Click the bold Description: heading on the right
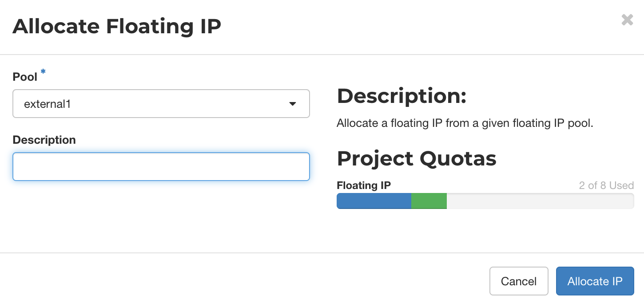Image resolution: width=644 pixels, height=307 pixels. [x=402, y=96]
